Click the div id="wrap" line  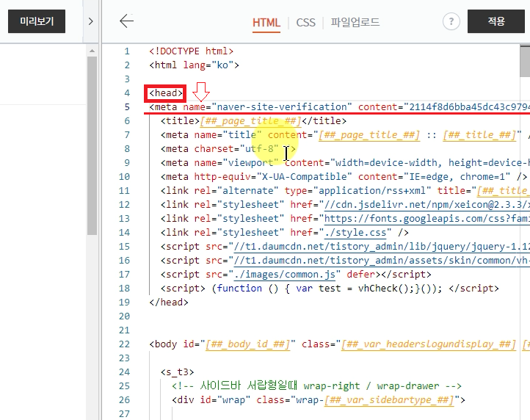(319, 399)
